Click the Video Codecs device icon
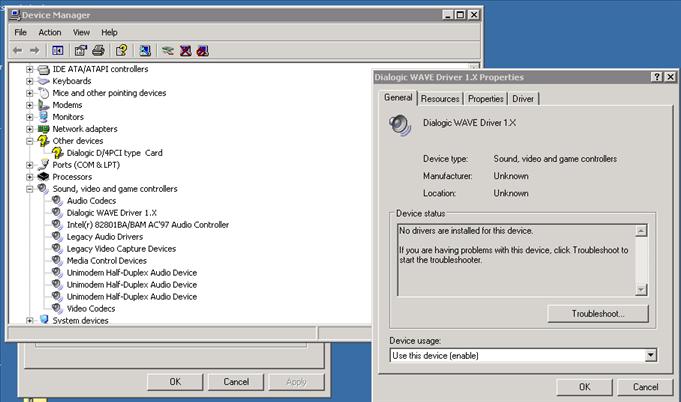681x402 pixels. tap(57, 308)
